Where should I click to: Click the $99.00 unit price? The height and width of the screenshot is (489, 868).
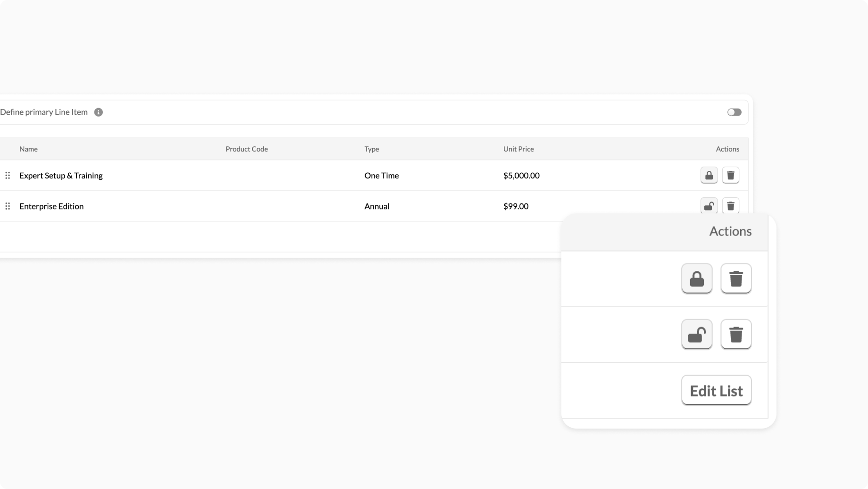point(516,206)
